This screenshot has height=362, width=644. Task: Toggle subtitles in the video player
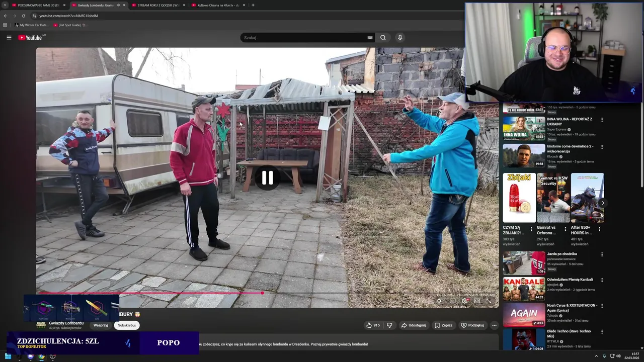pos(452,301)
